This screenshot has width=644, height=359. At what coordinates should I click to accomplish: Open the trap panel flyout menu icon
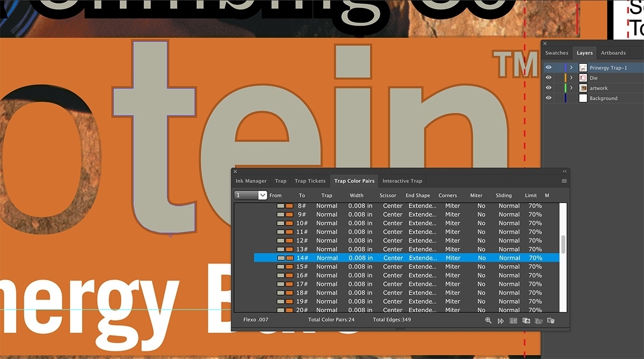tap(565, 181)
